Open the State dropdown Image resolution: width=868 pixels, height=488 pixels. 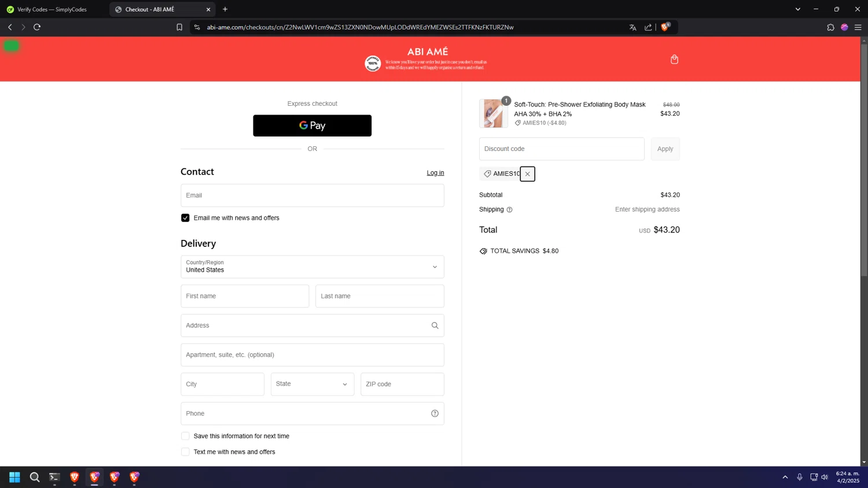click(x=312, y=385)
